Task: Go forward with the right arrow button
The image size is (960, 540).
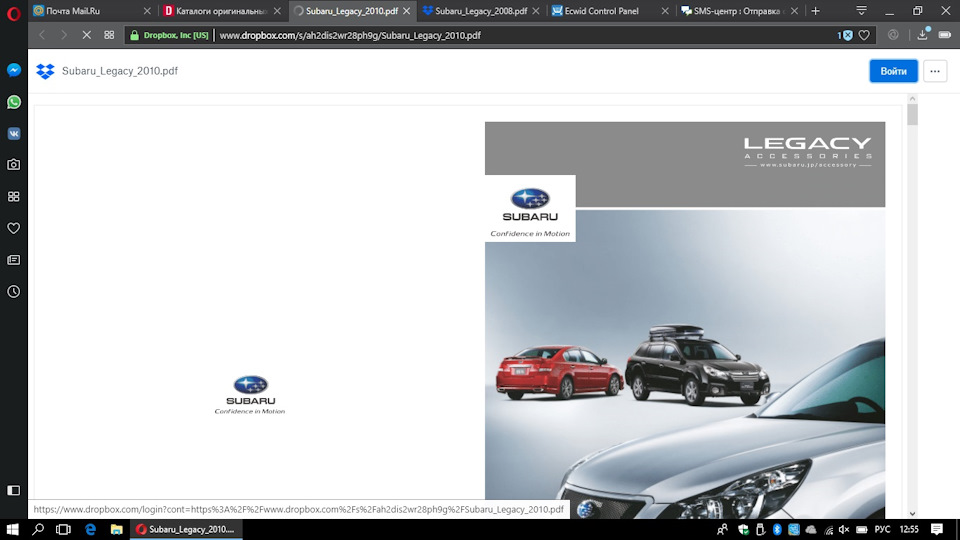Action: tap(64, 35)
